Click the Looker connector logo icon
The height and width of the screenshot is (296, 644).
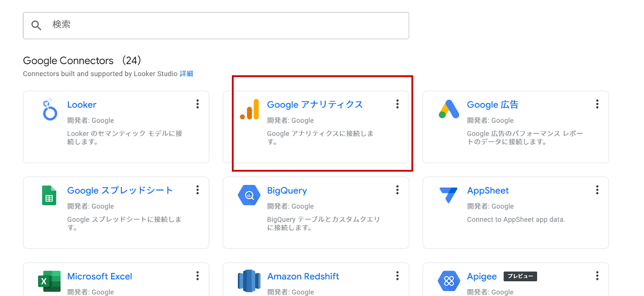50,110
